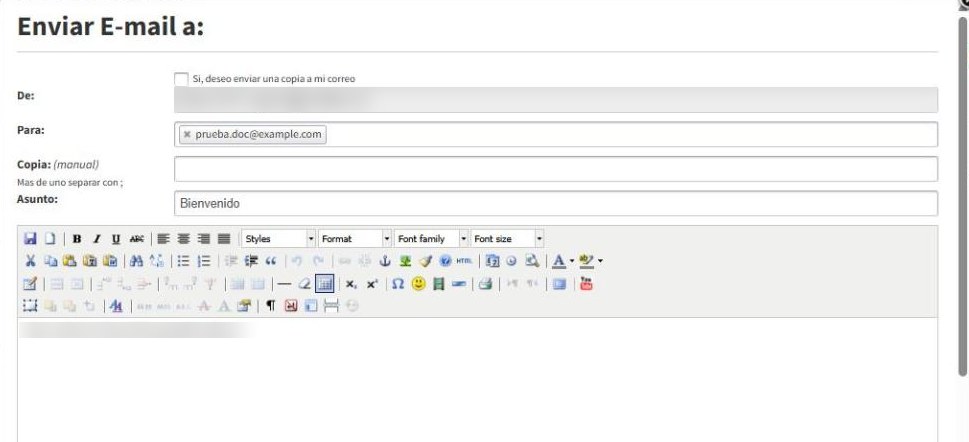Viewport: 969px width, 442px height.
Task: Open the Format dropdown
Action: 355,239
